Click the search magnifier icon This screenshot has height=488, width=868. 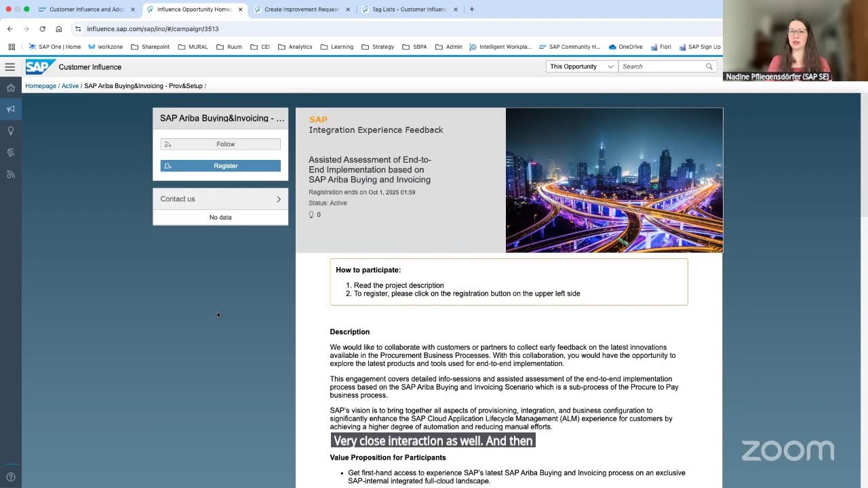click(x=709, y=66)
